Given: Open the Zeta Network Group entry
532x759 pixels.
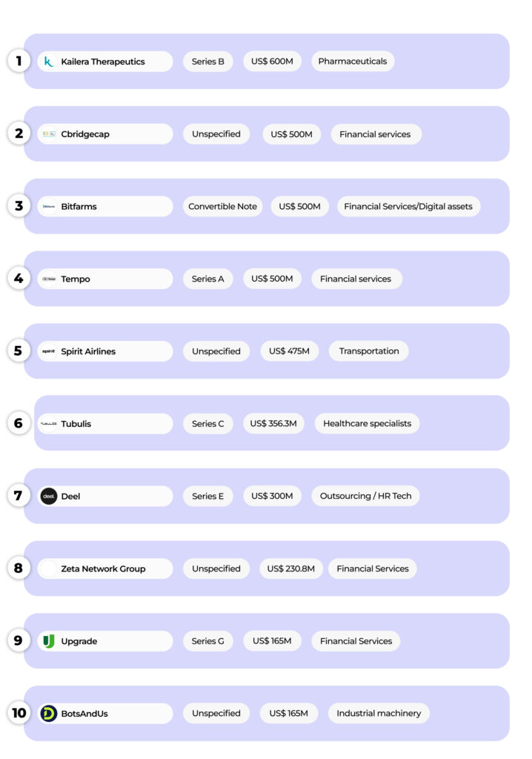Looking at the screenshot, I should point(103,569).
